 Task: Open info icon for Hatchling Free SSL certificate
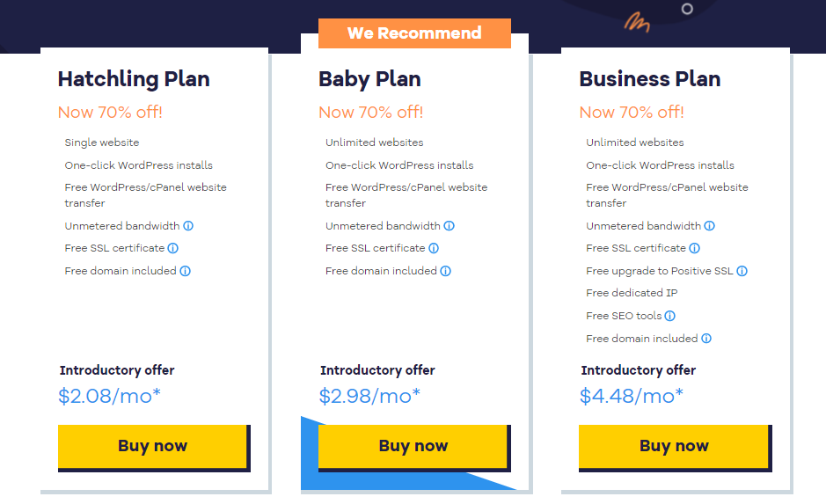tap(172, 248)
